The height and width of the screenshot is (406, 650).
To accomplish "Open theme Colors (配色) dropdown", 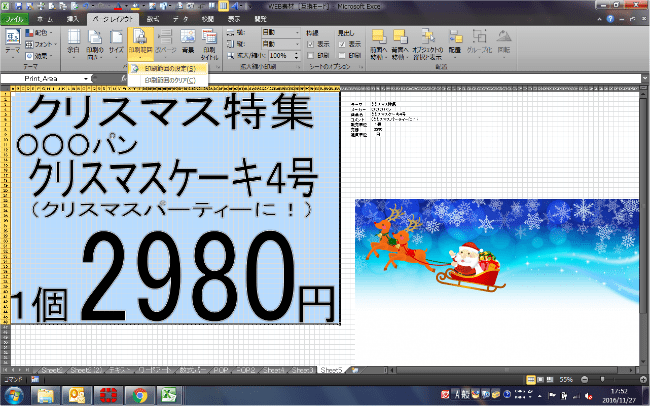I will [x=40, y=32].
